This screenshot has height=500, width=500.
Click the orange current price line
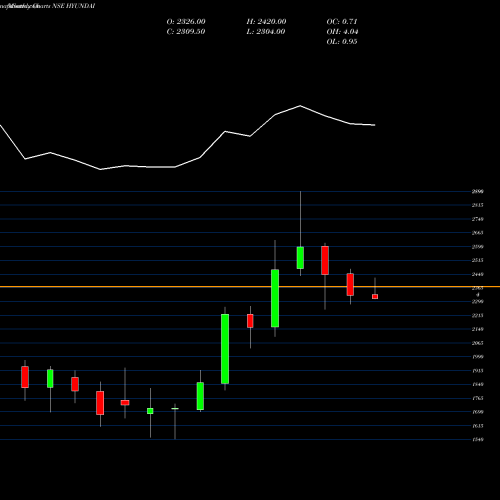[250, 287]
